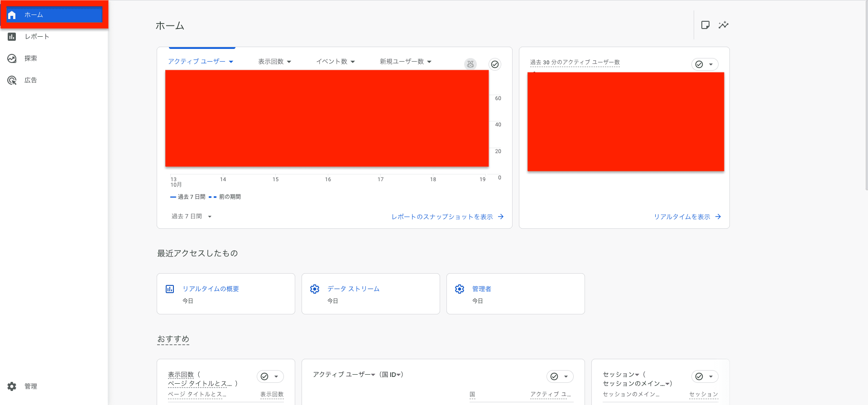Open check dropdown on アクティブ ユーザー country card
This screenshot has height=405, width=868.
(x=560, y=376)
